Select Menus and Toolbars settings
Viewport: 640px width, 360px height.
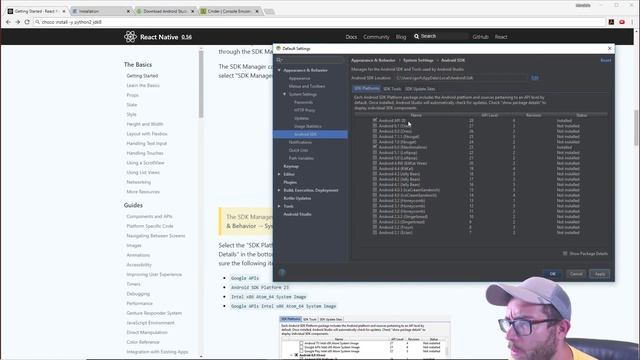pyautogui.click(x=307, y=86)
